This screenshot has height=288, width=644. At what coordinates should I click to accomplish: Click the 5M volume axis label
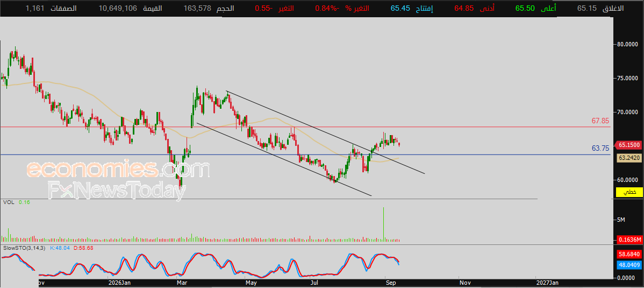point(620,220)
